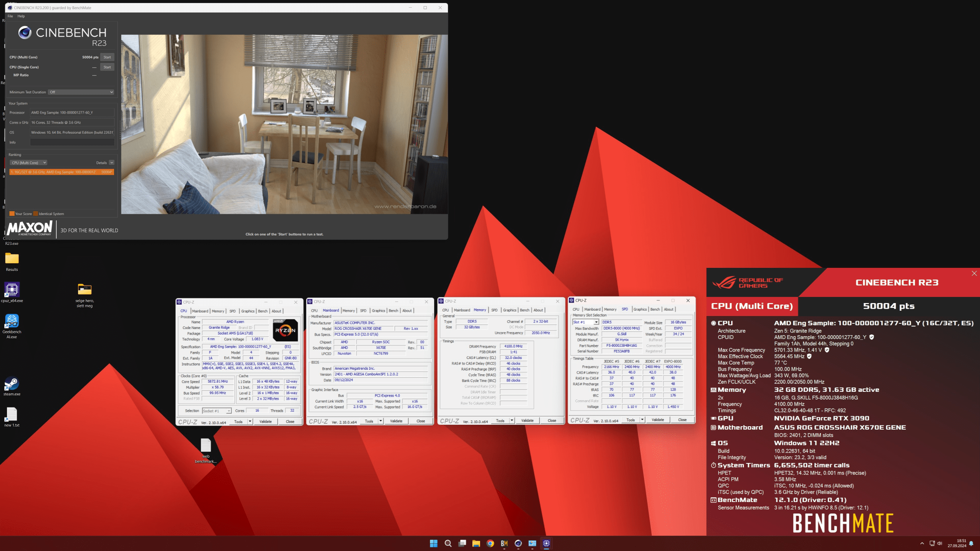Open Google Chrome from taskbar
Screen dimensions: 980x551
tap(490, 543)
